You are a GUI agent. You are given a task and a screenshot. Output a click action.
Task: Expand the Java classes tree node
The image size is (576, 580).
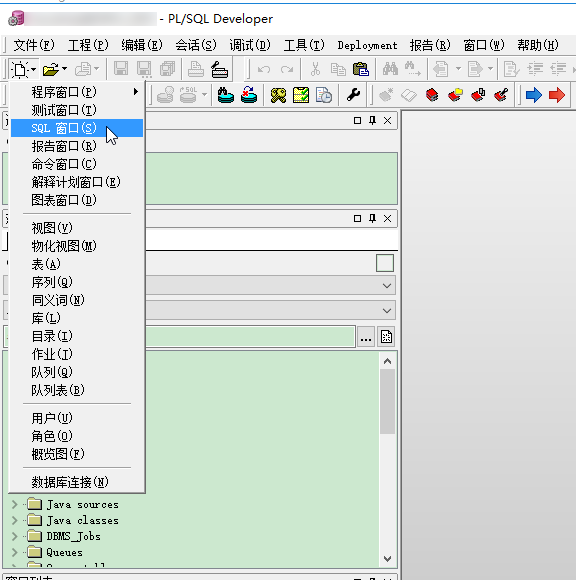[14, 520]
